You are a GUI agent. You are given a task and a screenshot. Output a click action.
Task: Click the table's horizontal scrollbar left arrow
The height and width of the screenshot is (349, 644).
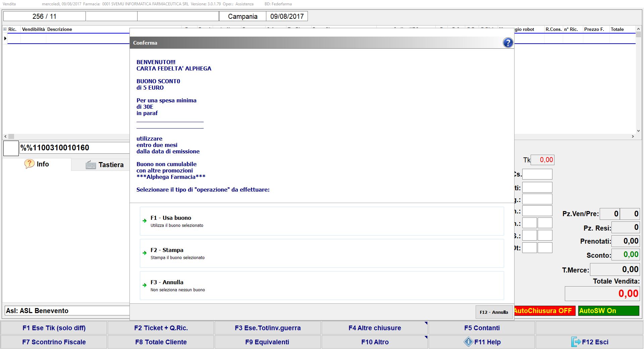tap(5, 137)
